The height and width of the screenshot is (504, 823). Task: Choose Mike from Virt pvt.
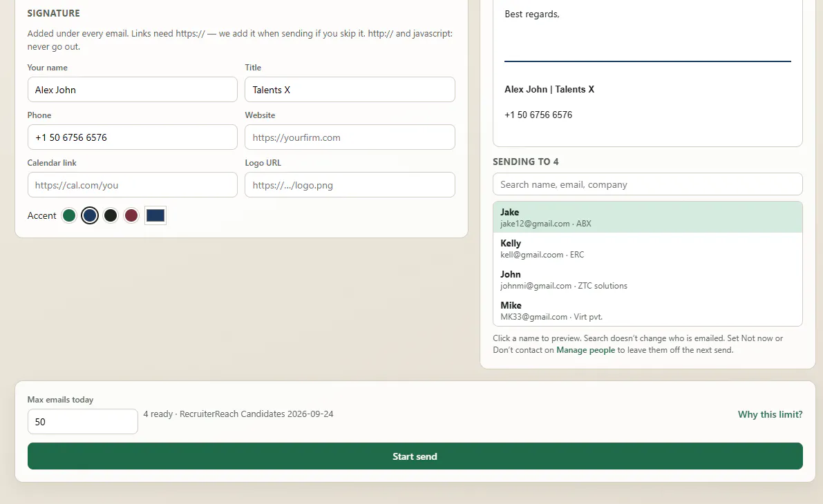coord(647,311)
